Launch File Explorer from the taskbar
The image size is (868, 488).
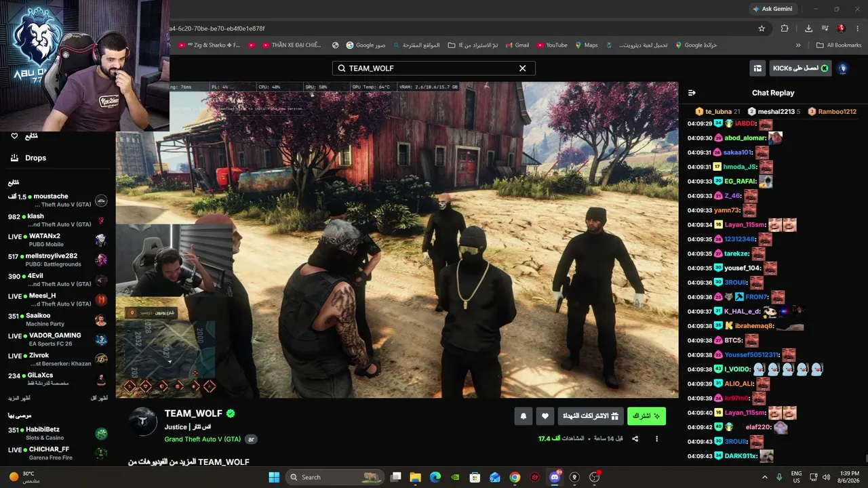pyautogui.click(x=416, y=477)
